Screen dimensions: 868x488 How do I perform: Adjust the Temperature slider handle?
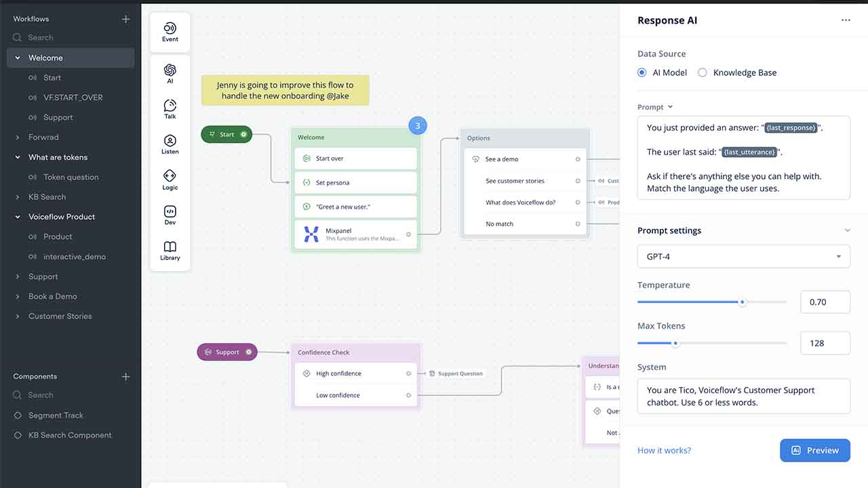click(x=742, y=302)
